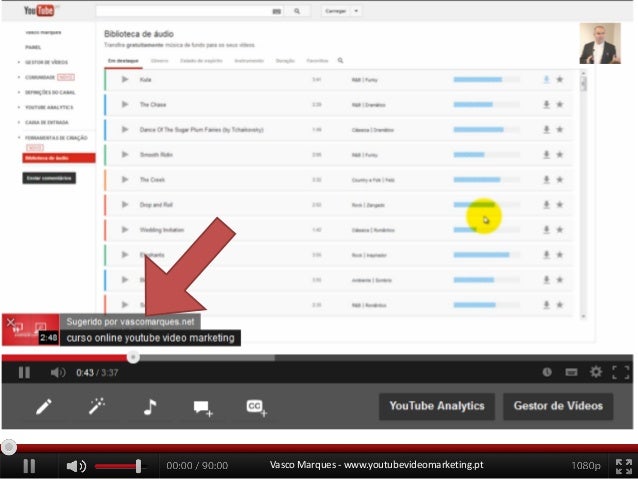Expand Gestor de Vídeos sidebar section

(x=46, y=62)
